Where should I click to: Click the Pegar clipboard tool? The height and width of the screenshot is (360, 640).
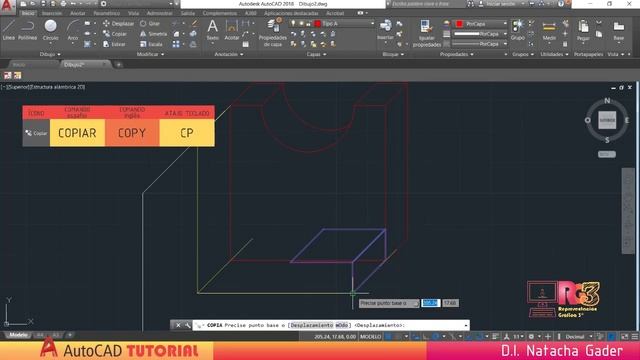[583, 29]
